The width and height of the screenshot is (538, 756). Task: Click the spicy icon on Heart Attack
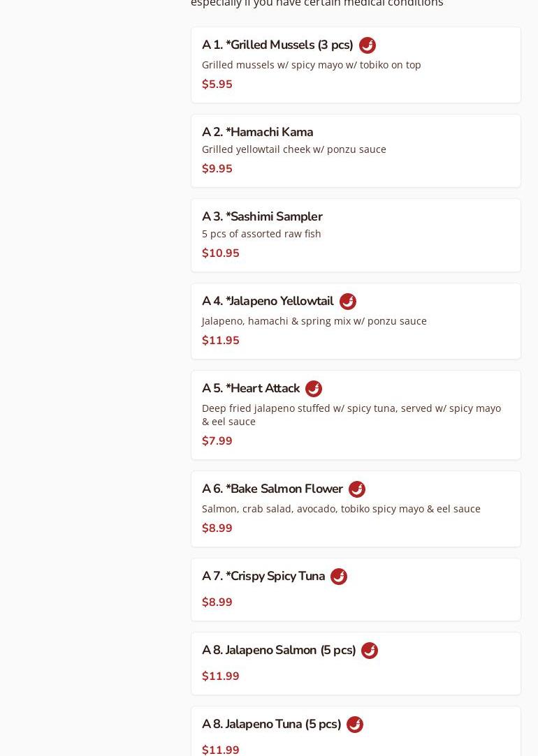(x=313, y=389)
